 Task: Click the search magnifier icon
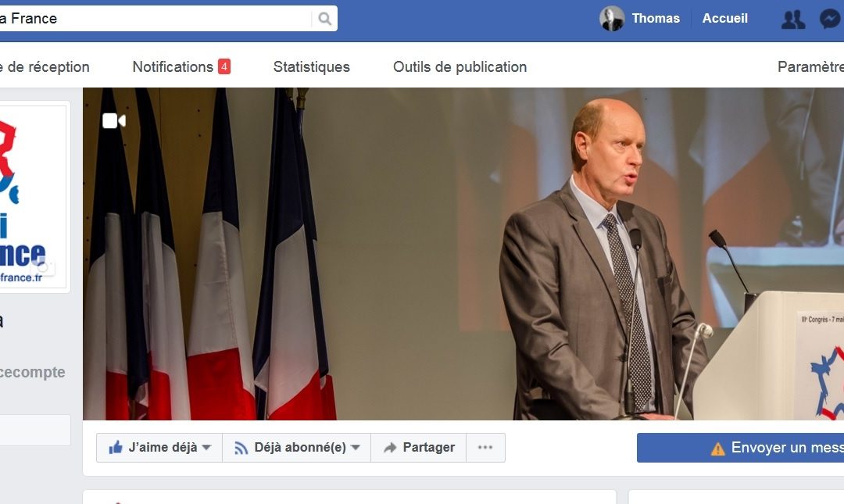coord(324,19)
